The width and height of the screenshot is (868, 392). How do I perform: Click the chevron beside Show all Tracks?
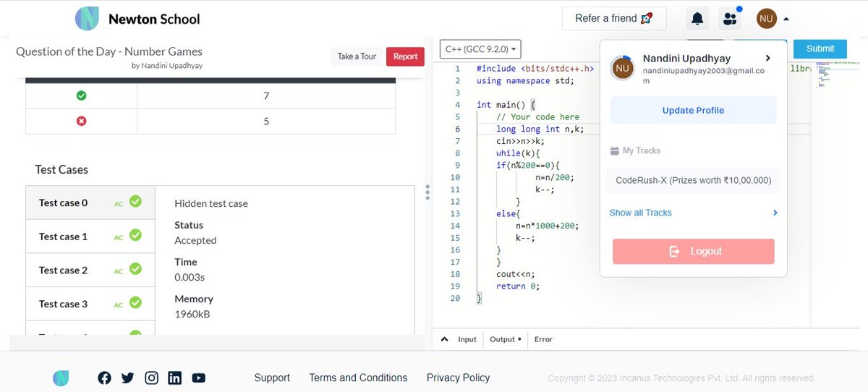point(775,213)
